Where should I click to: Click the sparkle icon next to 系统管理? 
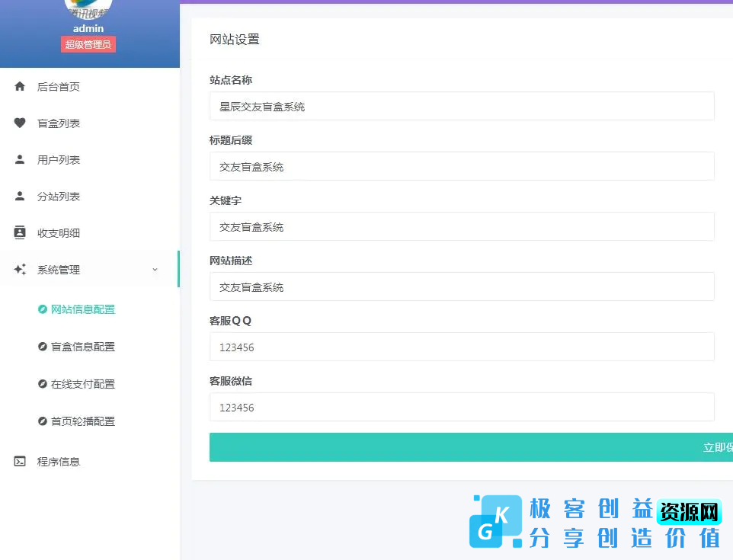[20, 269]
